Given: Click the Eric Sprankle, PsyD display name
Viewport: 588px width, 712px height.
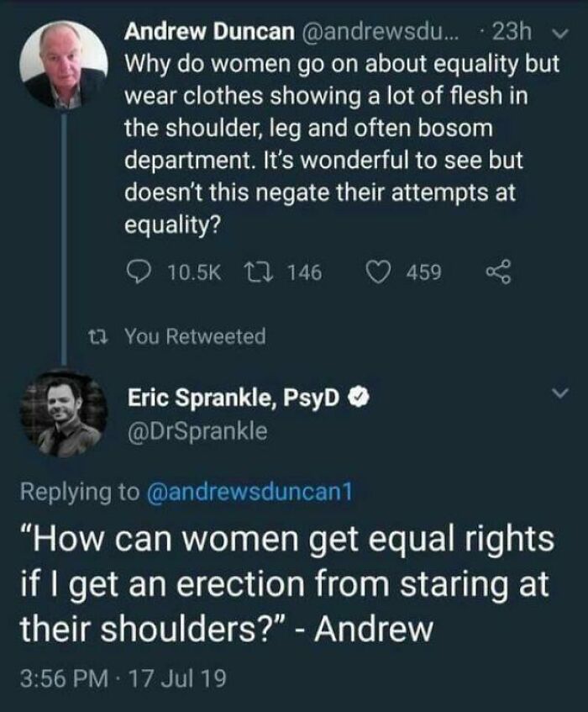Looking at the screenshot, I should point(234,398).
